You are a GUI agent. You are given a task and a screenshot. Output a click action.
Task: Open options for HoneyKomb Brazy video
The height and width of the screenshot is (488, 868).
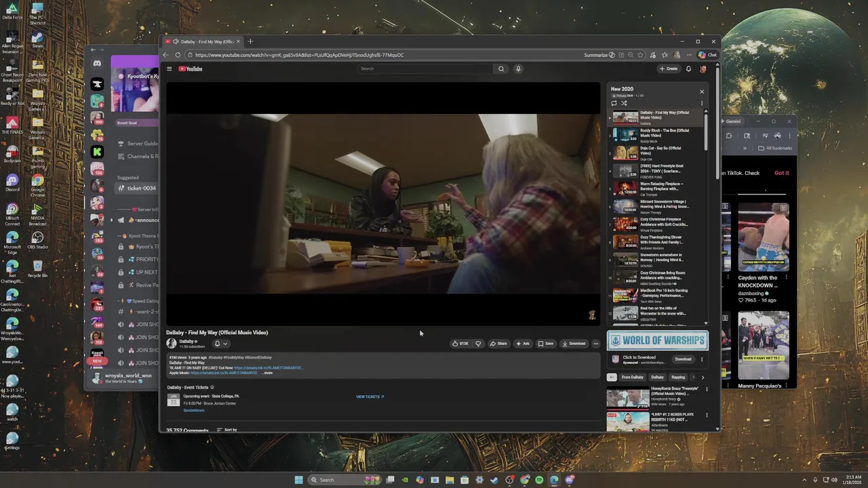click(x=707, y=390)
